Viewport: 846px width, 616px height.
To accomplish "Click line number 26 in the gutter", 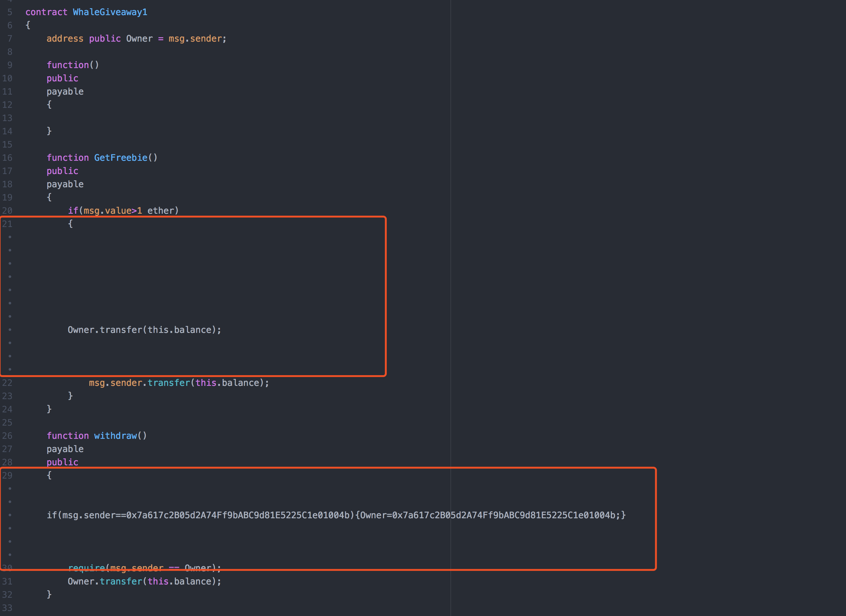I will [x=7, y=436].
